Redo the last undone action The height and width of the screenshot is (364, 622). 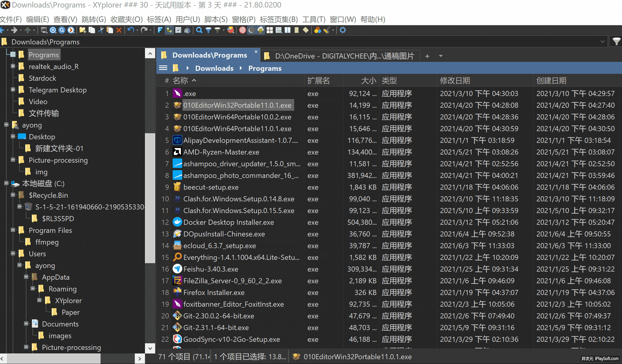click(144, 30)
